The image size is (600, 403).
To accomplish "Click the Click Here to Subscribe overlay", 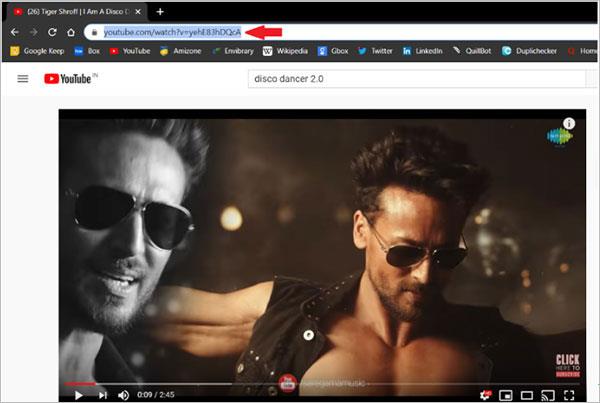I will coord(568,366).
